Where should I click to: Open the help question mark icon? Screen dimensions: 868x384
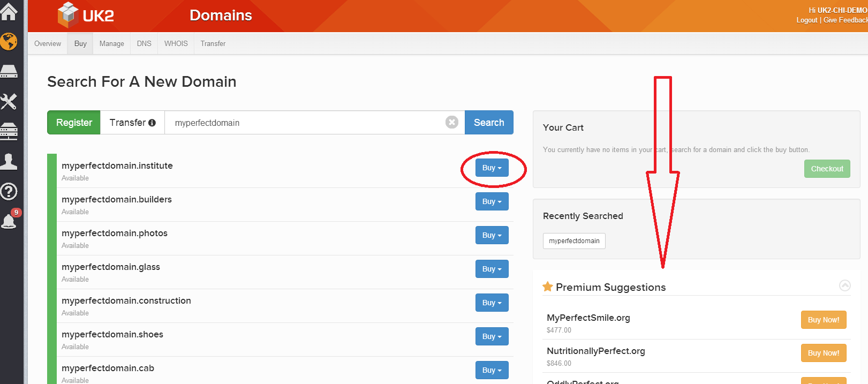[x=9, y=191]
